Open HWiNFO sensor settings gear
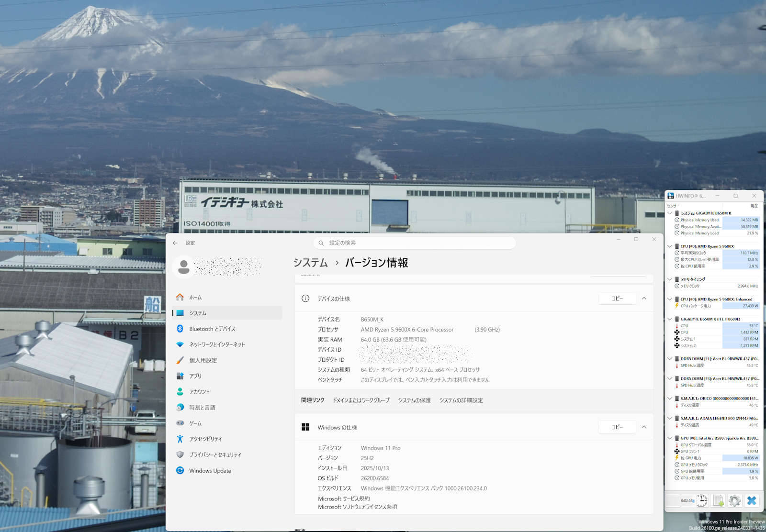Image resolution: width=766 pixels, height=532 pixels. click(734, 500)
